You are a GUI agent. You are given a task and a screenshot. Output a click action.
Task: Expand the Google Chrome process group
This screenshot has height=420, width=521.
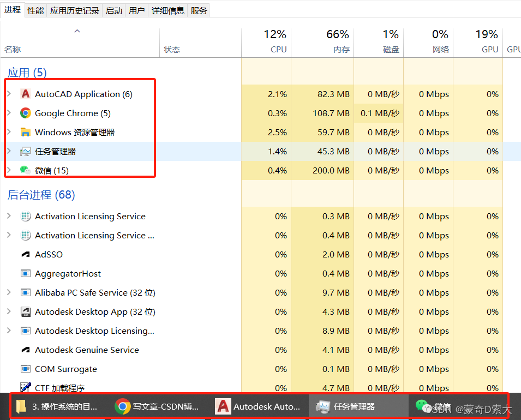[9, 113]
